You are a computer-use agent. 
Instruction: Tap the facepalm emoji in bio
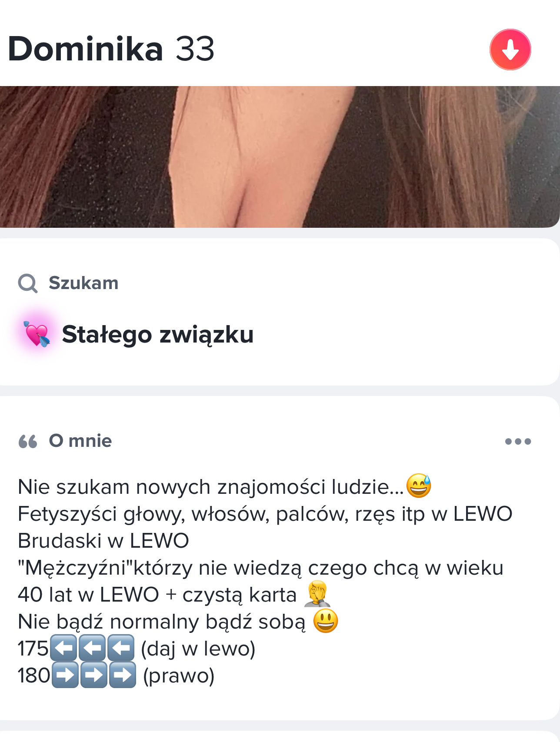(x=317, y=594)
